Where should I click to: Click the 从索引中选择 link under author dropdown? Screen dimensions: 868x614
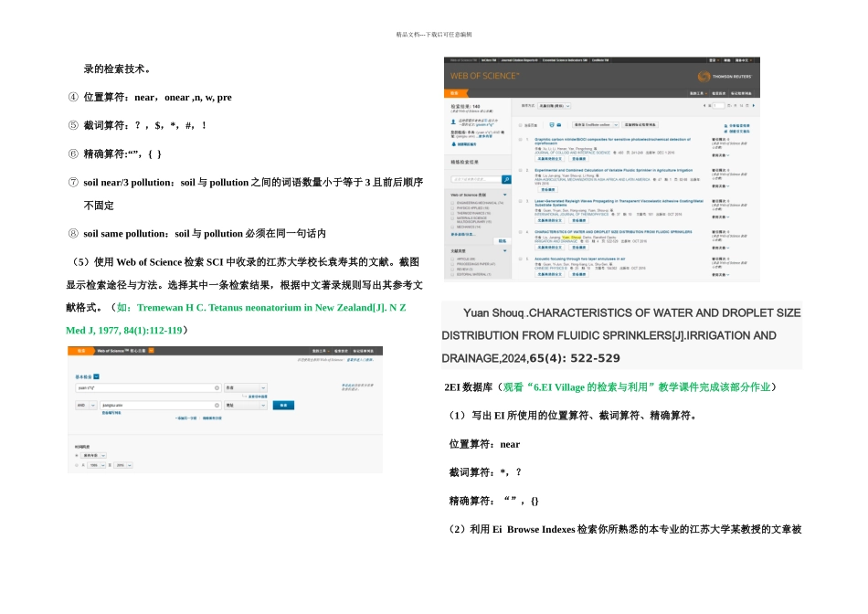tap(258, 397)
